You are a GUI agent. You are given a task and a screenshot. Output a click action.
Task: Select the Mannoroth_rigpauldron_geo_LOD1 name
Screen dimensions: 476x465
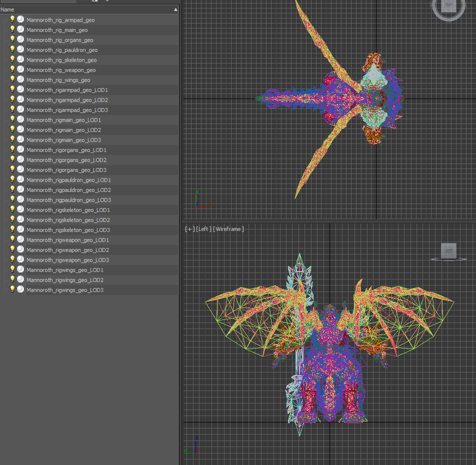pyautogui.click(x=68, y=180)
